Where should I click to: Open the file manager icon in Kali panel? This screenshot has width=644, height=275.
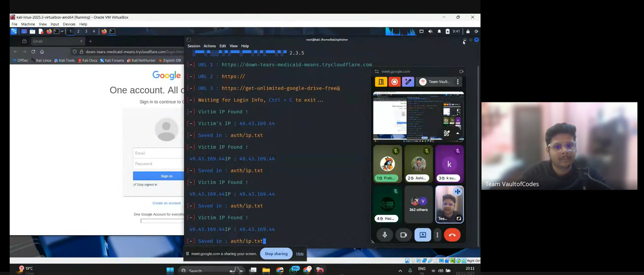pyautogui.click(x=33, y=31)
